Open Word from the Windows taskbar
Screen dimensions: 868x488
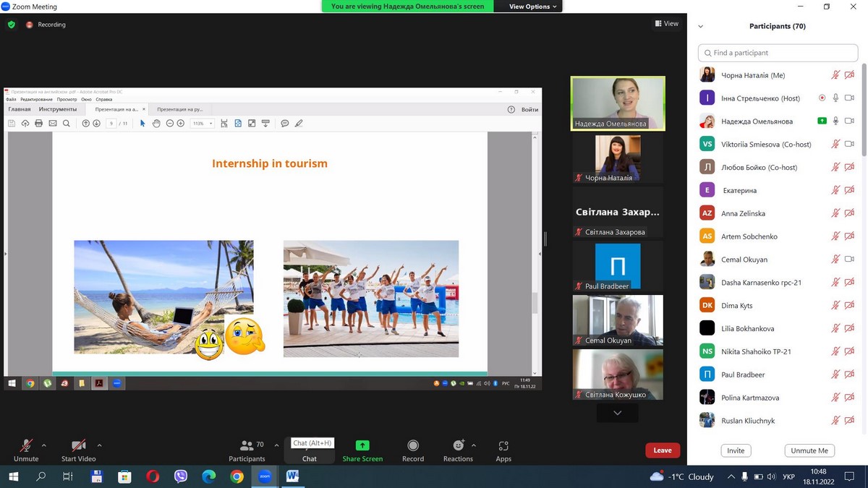[x=293, y=476]
